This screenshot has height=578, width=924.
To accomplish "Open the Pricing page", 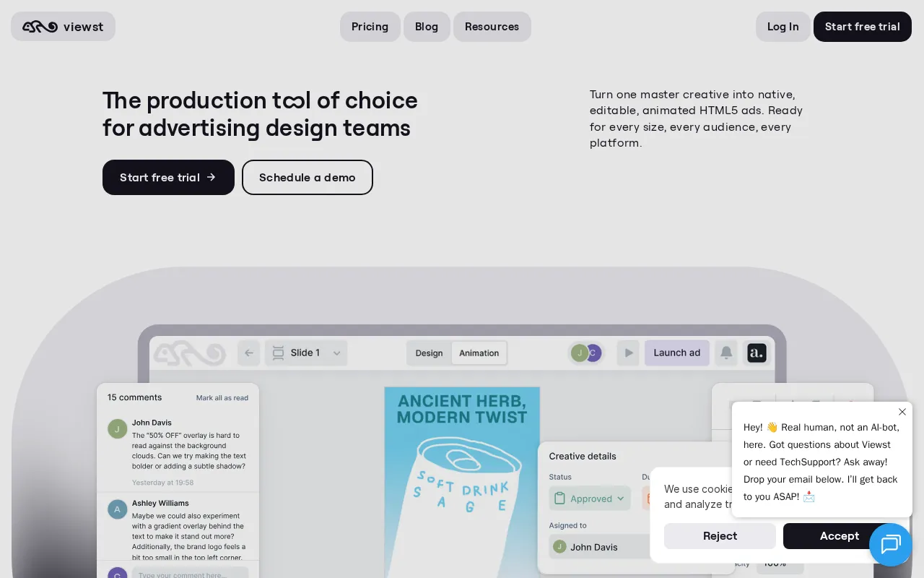I will [x=370, y=27].
